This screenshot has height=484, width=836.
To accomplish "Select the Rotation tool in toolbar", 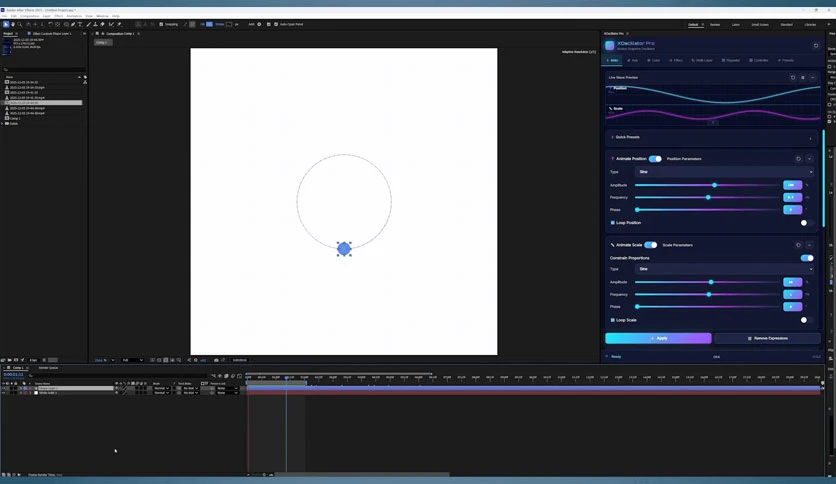I will (x=50, y=24).
